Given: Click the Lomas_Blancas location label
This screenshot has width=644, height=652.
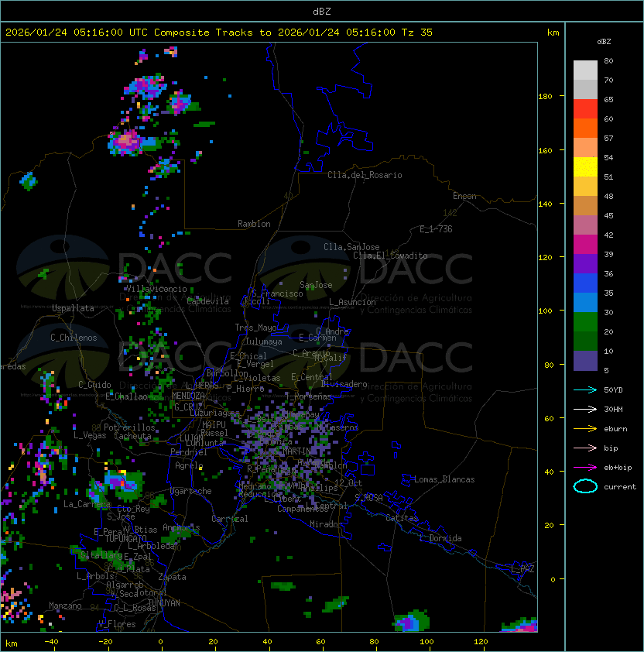Looking at the screenshot, I should coord(444,479).
